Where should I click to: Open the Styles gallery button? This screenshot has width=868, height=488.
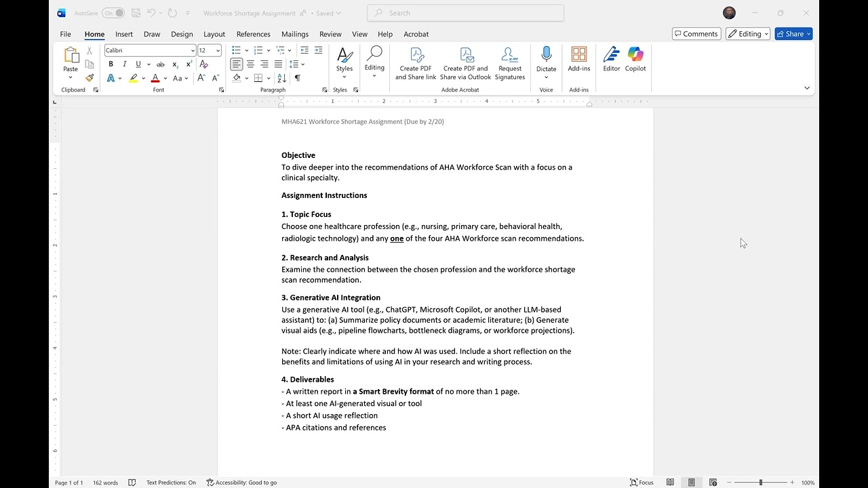tap(344, 62)
